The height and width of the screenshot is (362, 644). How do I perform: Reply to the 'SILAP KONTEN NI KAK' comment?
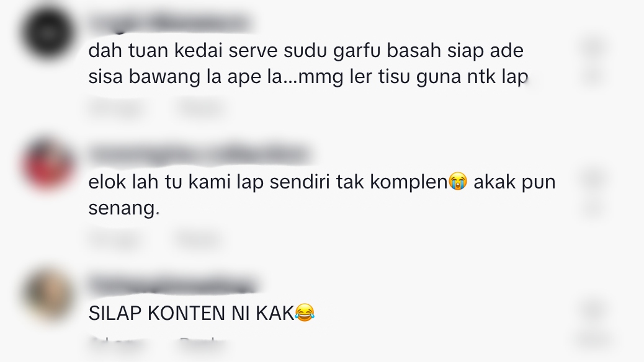(202, 344)
